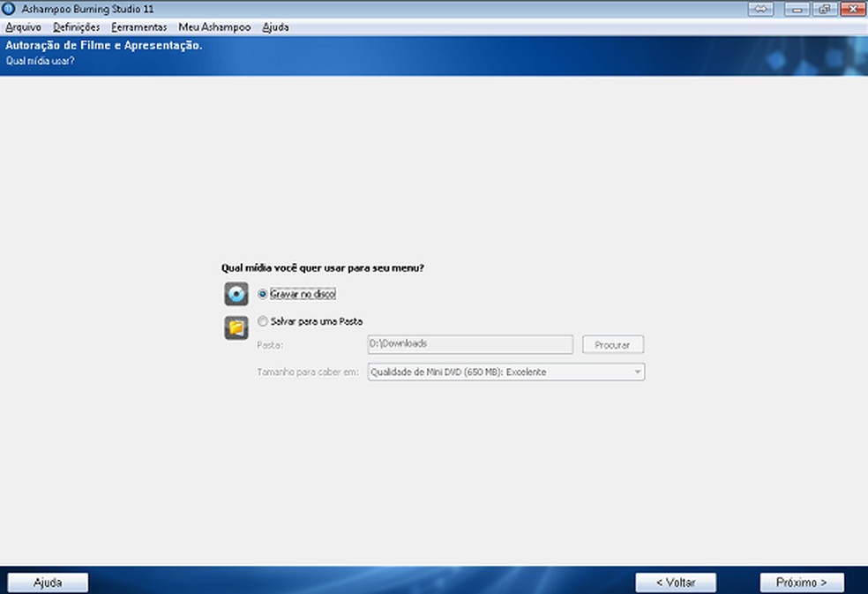Screen dimensions: 868x594
Task: Open the Arquivo menu
Action: coord(23,27)
